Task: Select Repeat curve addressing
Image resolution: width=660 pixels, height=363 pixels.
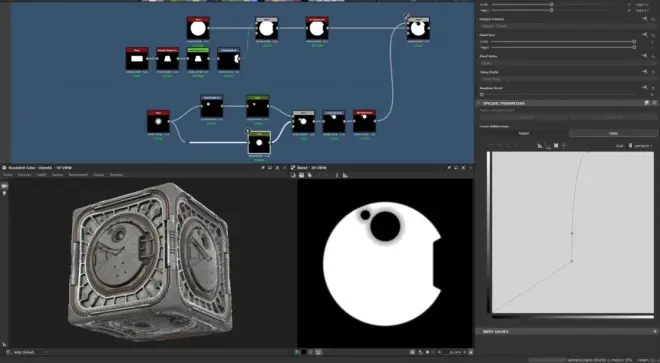Action: pos(524,133)
